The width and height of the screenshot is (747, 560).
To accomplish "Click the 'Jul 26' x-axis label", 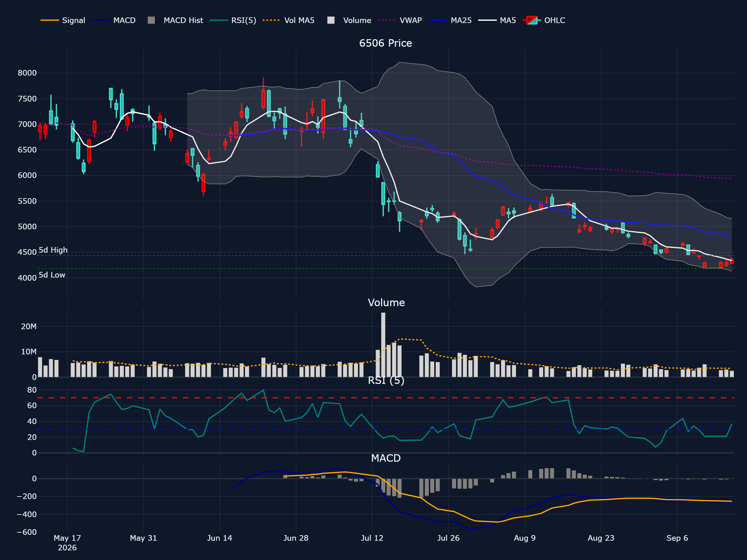I will tap(449, 538).
